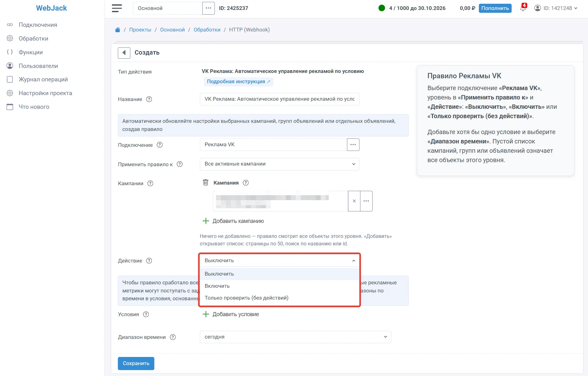Image resolution: width=588 pixels, height=376 pixels.
Task: Open connection picker ellipsis button
Action: click(x=353, y=145)
